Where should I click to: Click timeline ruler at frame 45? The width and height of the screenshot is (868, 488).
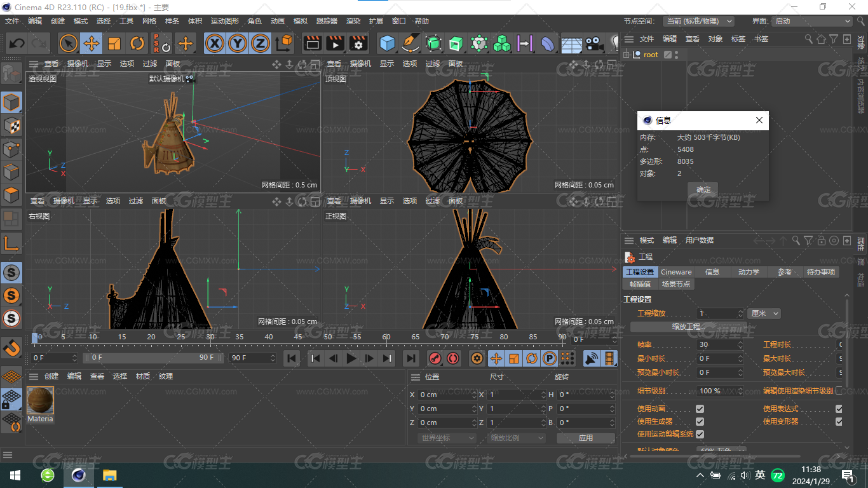coord(298,337)
